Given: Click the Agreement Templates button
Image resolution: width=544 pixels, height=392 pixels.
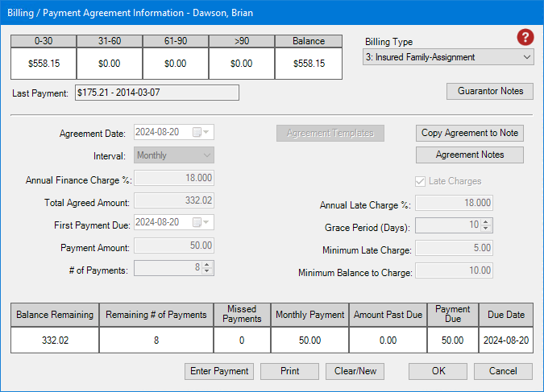Looking at the screenshot, I should click(330, 133).
